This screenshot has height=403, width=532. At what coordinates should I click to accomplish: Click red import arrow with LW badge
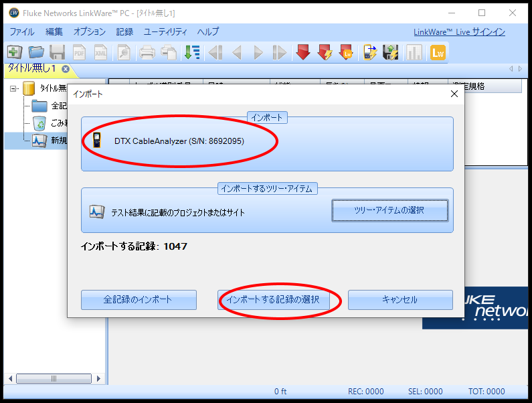[x=347, y=52]
